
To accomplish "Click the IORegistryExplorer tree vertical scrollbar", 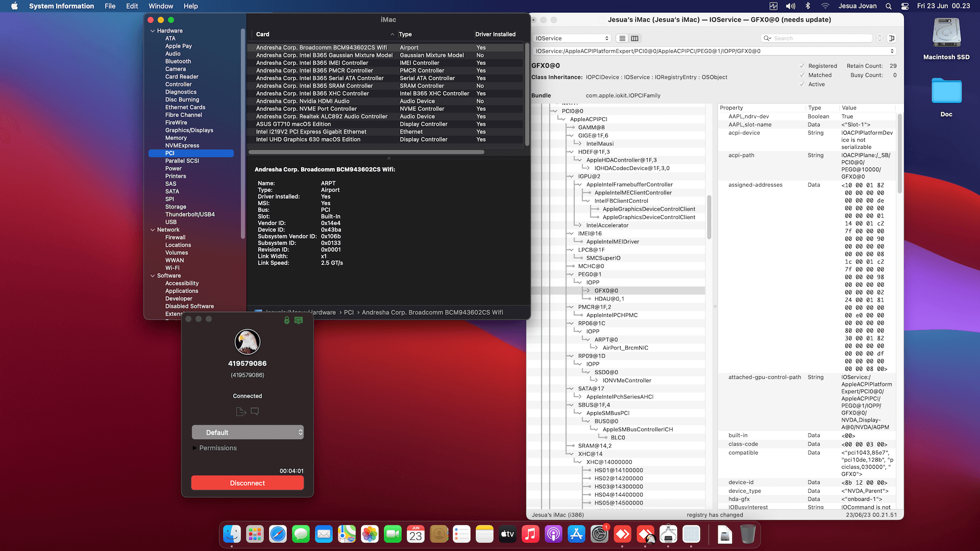I will [709, 217].
